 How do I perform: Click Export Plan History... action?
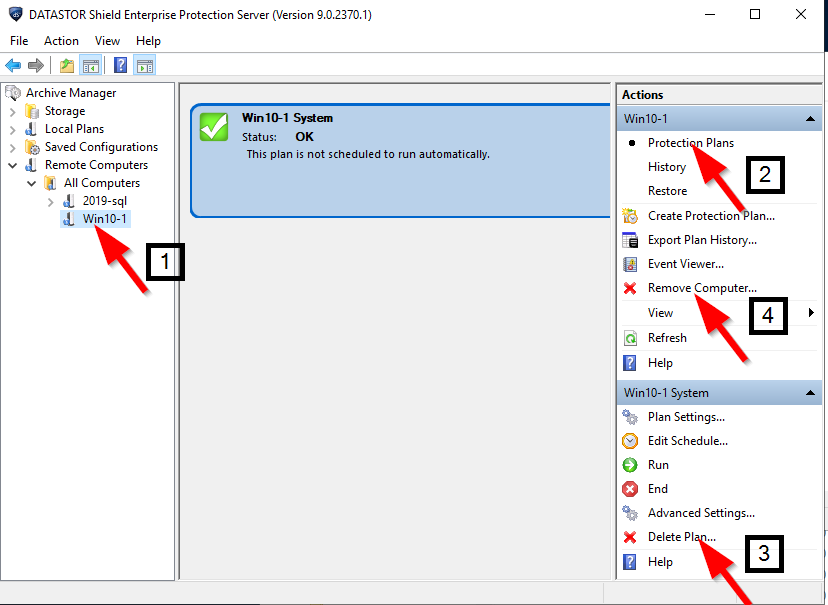(x=702, y=240)
